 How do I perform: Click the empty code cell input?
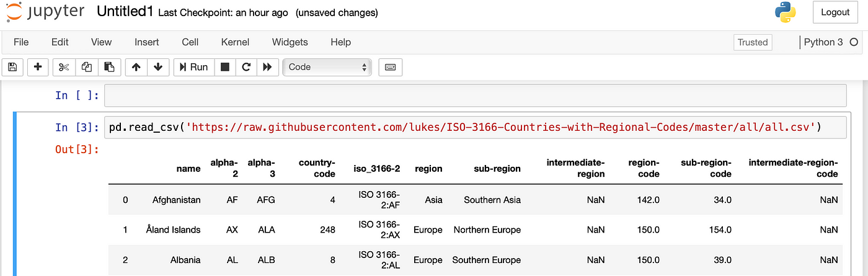475,96
